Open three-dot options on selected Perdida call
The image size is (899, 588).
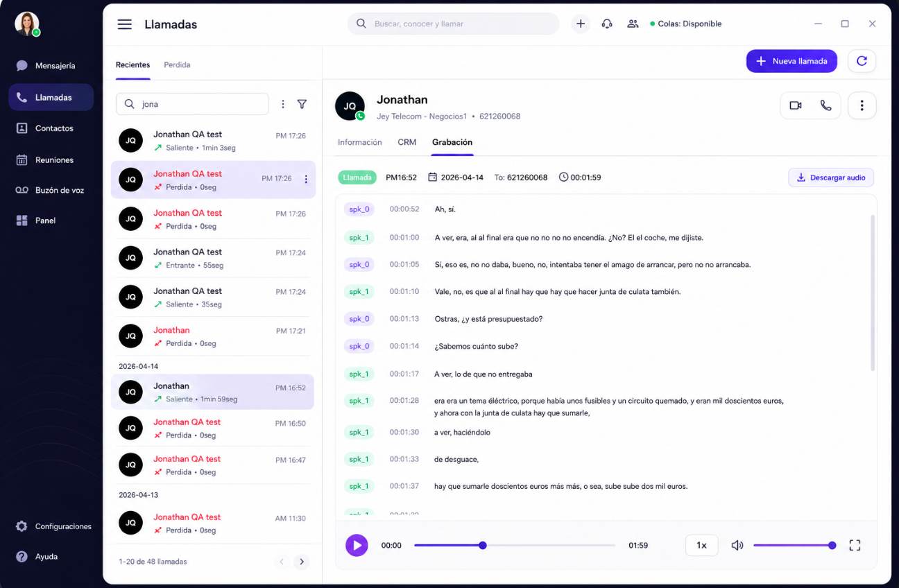pyautogui.click(x=306, y=180)
